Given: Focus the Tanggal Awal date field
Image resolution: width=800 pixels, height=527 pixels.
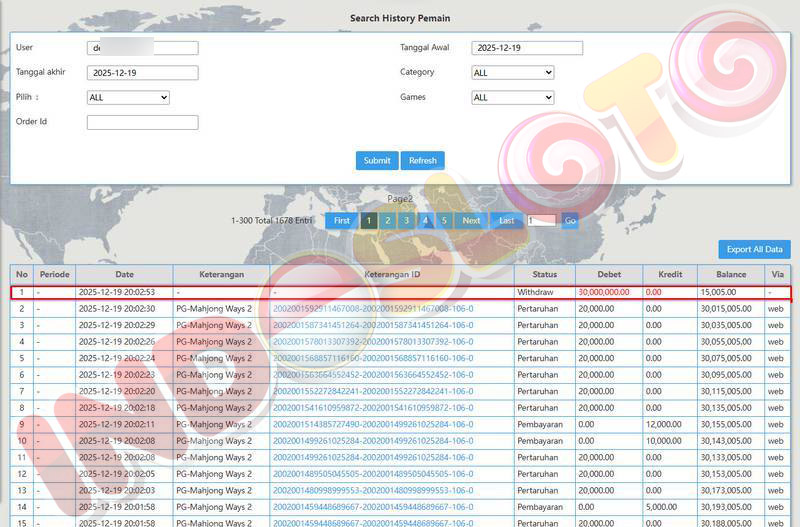Looking at the screenshot, I should pyautogui.click(x=527, y=48).
